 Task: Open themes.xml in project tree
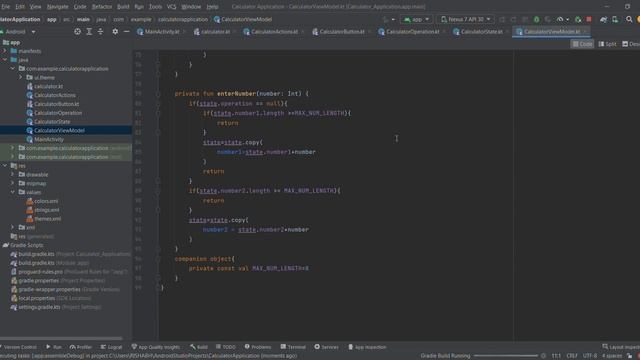point(47,219)
